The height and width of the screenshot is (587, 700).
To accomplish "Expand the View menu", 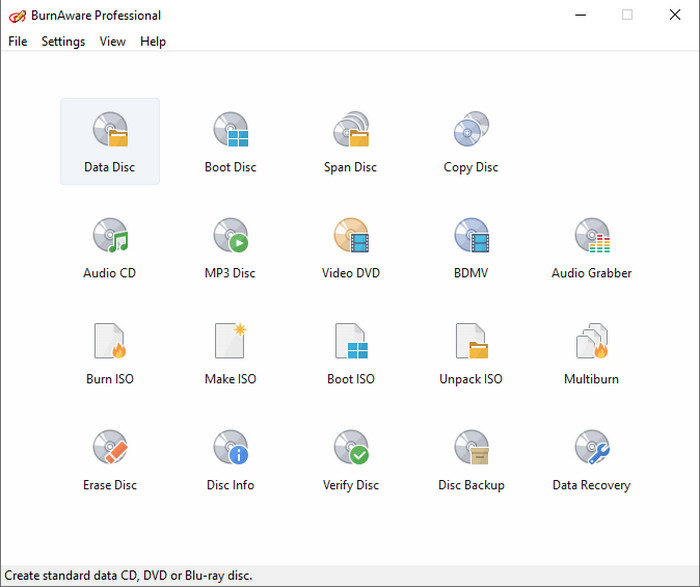I will coord(112,42).
